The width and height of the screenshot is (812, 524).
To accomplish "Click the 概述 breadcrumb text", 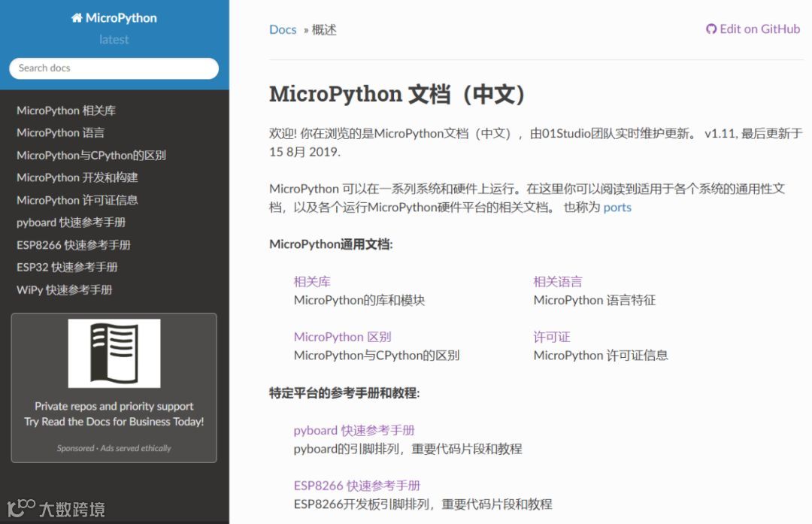I will click(x=324, y=29).
